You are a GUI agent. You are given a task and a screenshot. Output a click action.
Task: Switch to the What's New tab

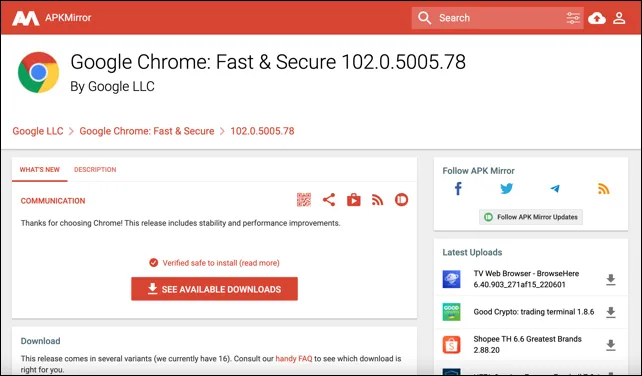pyautogui.click(x=40, y=170)
